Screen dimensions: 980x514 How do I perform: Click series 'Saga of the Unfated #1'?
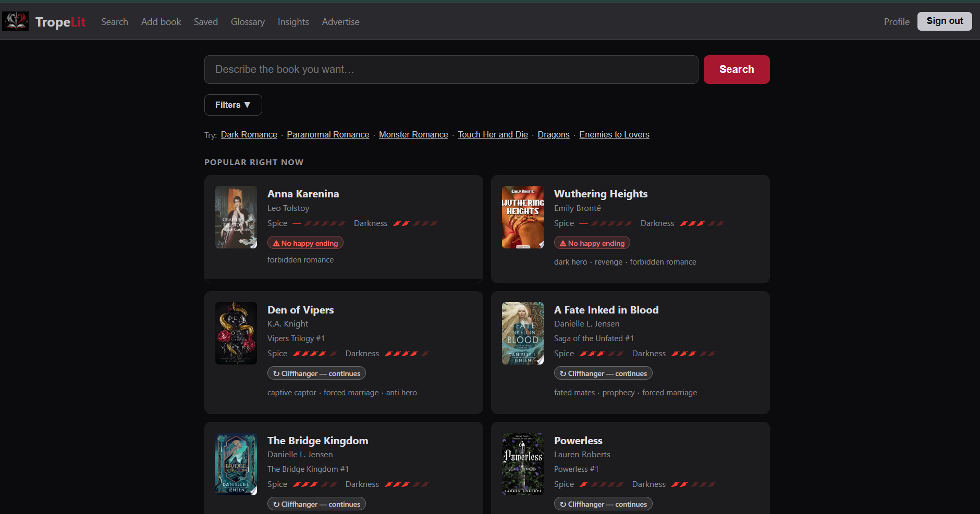(x=594, y=338)
